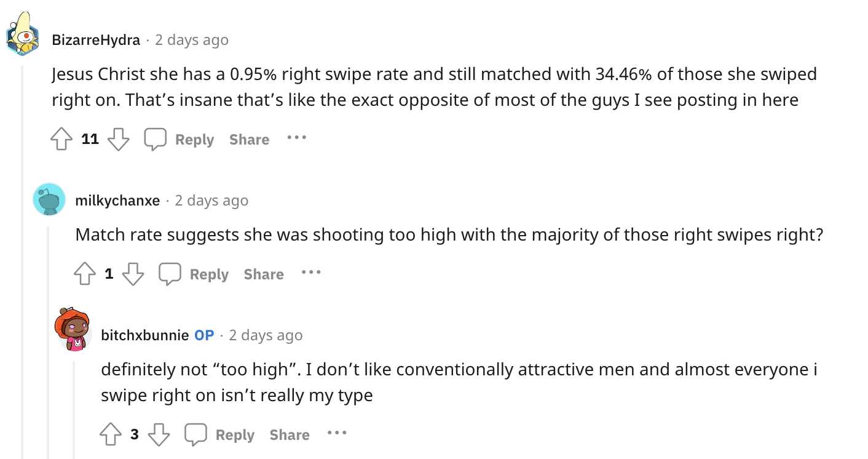This screenshot has width=868, height=459.
Task: Open BizarreHydra's user profile link
Action: [x=96, y=40]
